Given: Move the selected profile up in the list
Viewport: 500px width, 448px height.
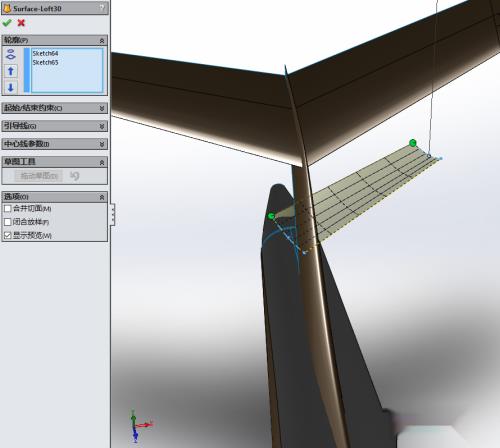Looking at the screenshot, I should [11, 71].
